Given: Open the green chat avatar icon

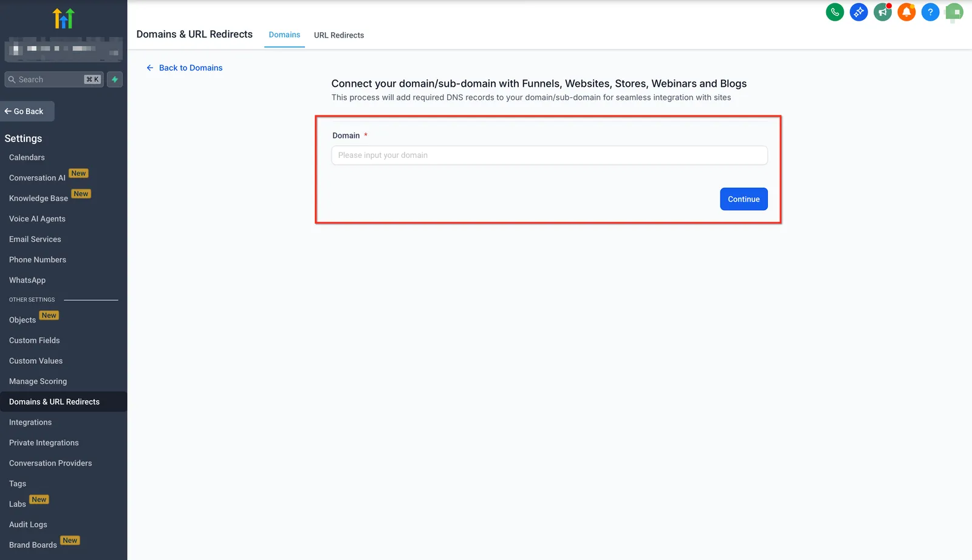Looking at the screenshot, I should pyautogui.click(x=954, y=12).
